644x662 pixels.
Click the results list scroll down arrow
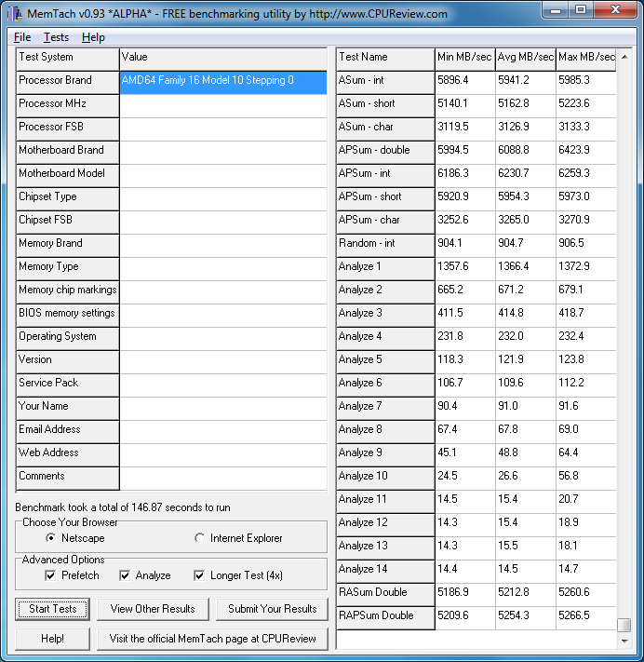click(624, 641)
